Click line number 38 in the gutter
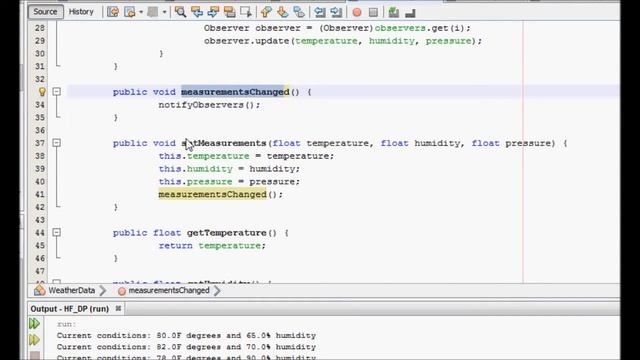640x360 pixels. [40, 156]
